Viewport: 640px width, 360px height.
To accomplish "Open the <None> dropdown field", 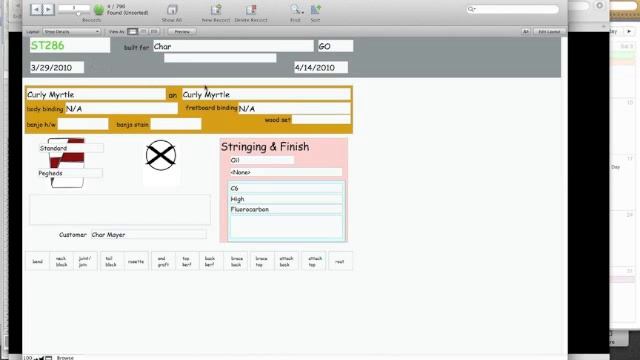I will (286, 172).
